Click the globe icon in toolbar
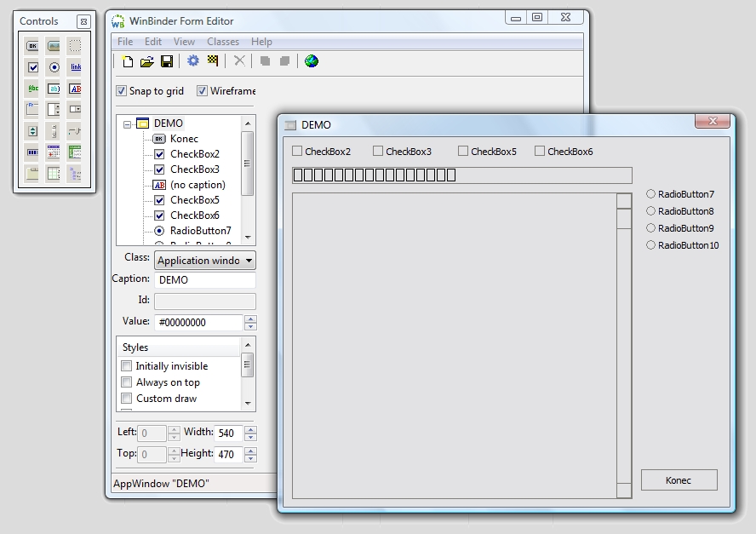This screenshot has height=534, width=756. tap(312, 61)
